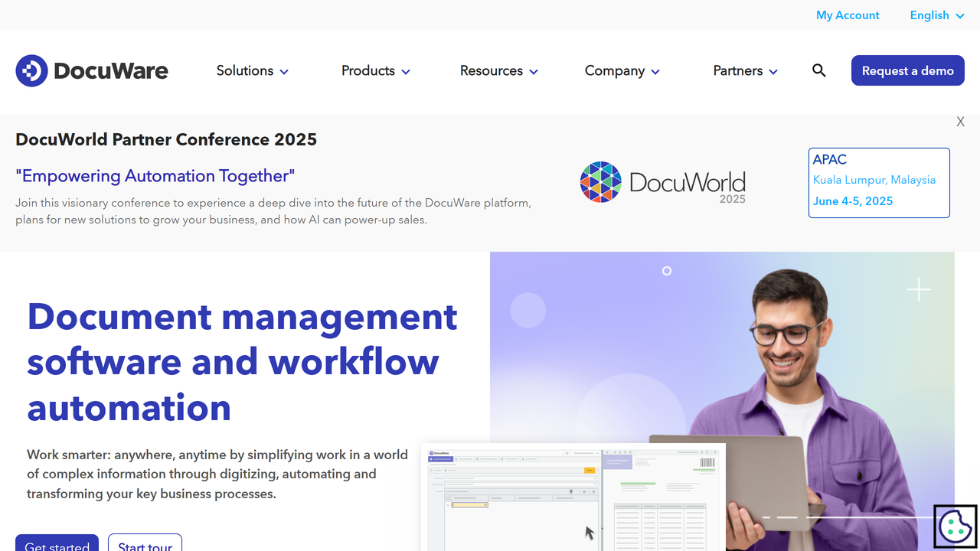Click the main headline "Document management software"
The width and height of the screenshot is (980, 551).
(243, 362)
